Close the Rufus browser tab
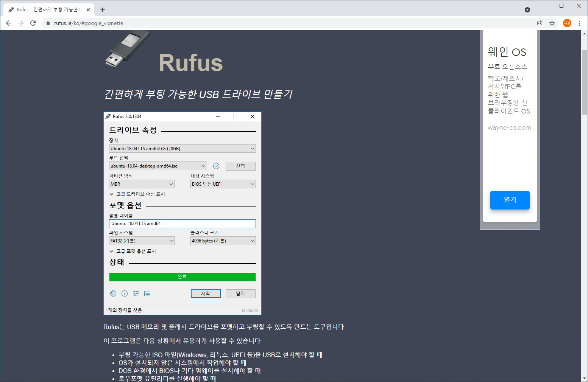This screenshot has height=382, width=588. [88, 10]
